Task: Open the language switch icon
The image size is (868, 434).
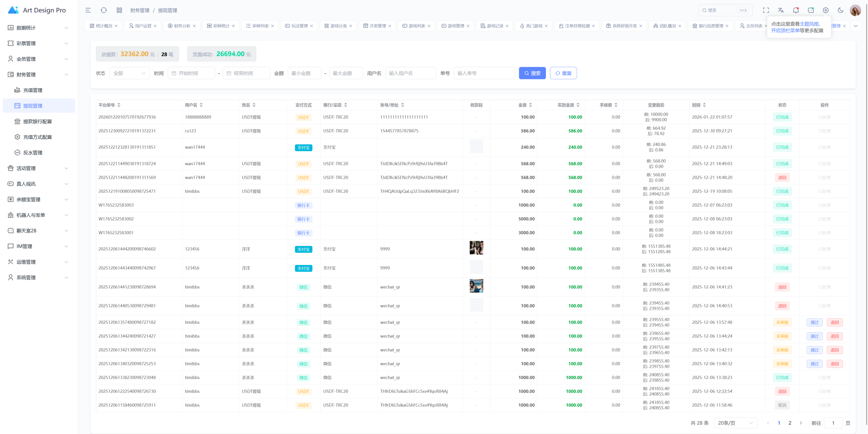Action: [781, 10]
